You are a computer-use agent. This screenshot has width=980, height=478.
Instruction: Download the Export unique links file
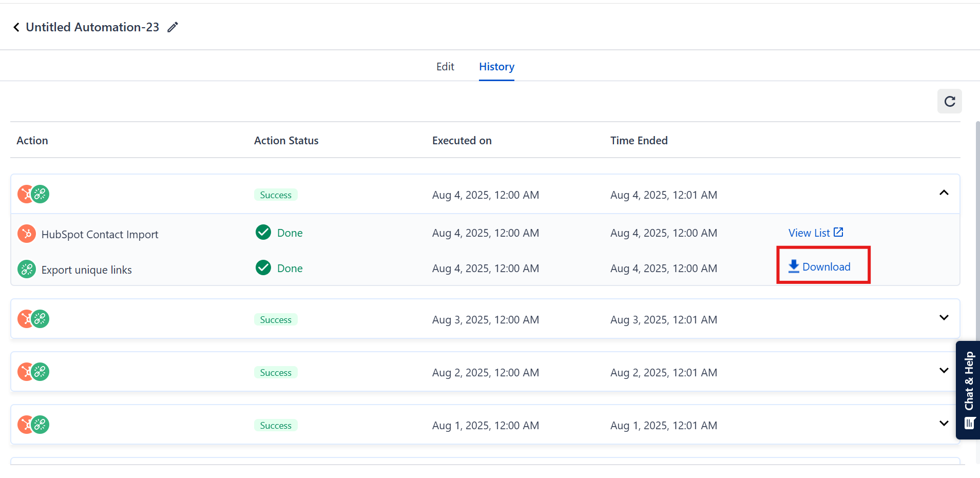826,267
